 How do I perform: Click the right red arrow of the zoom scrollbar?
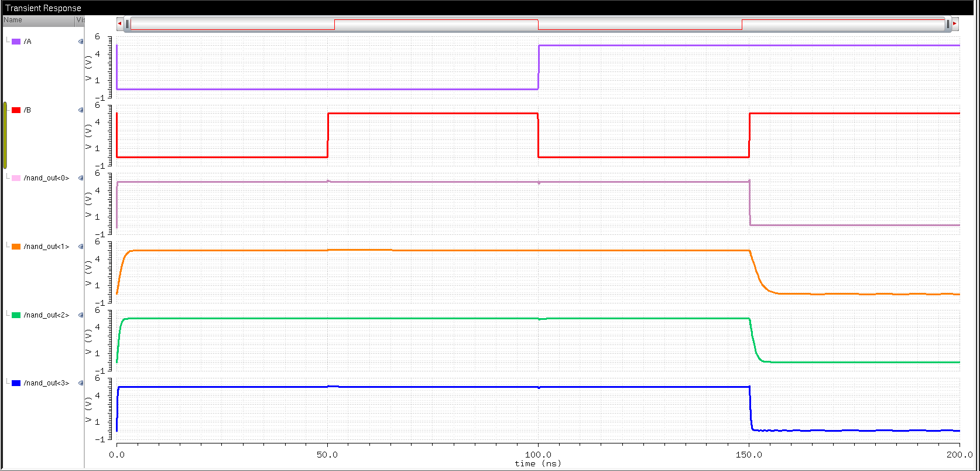pos(955,23)
